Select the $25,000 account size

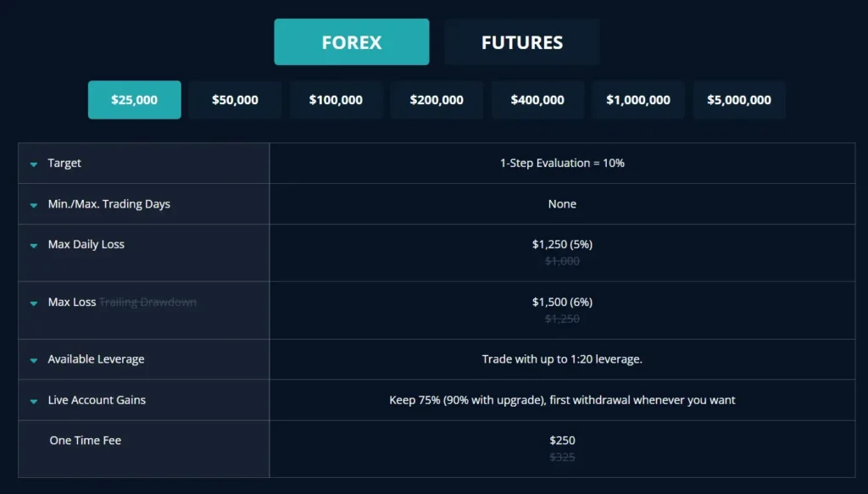(135, 100)
